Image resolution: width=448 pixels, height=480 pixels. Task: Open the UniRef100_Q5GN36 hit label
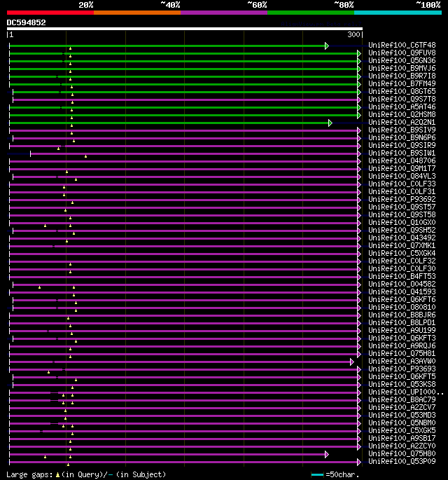coord(402,60)
